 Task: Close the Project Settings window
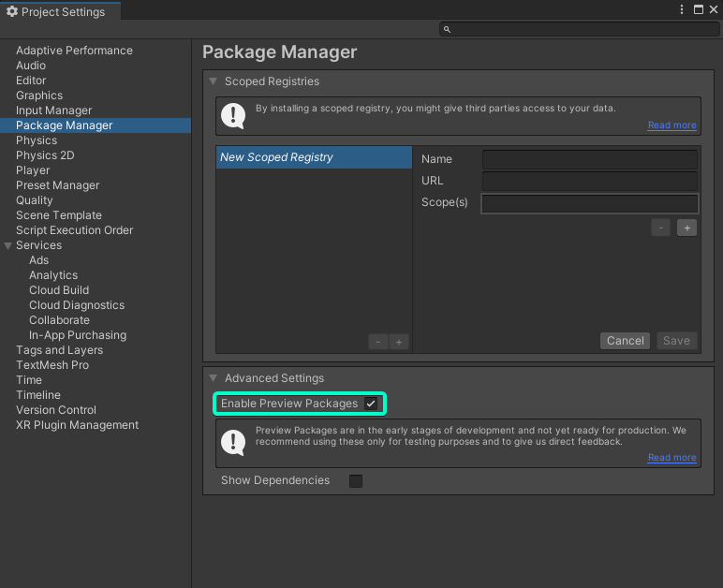714,9
